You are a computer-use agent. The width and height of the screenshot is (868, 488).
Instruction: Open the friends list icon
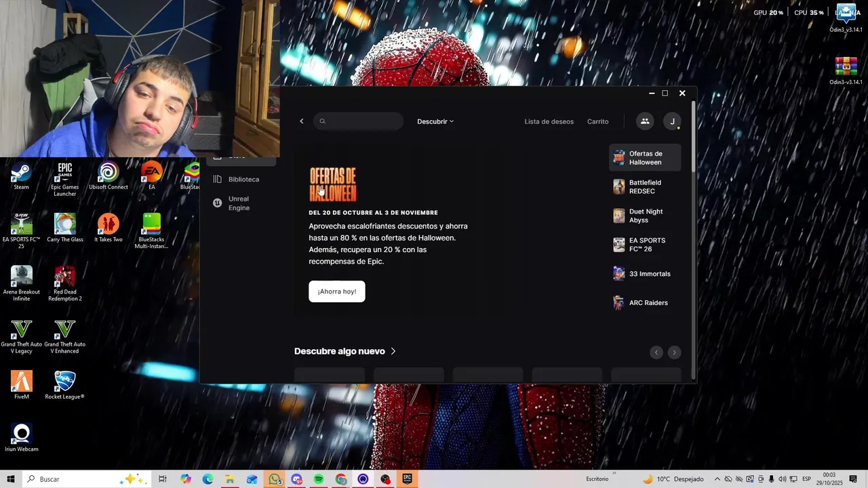click(x=645, y=121)
